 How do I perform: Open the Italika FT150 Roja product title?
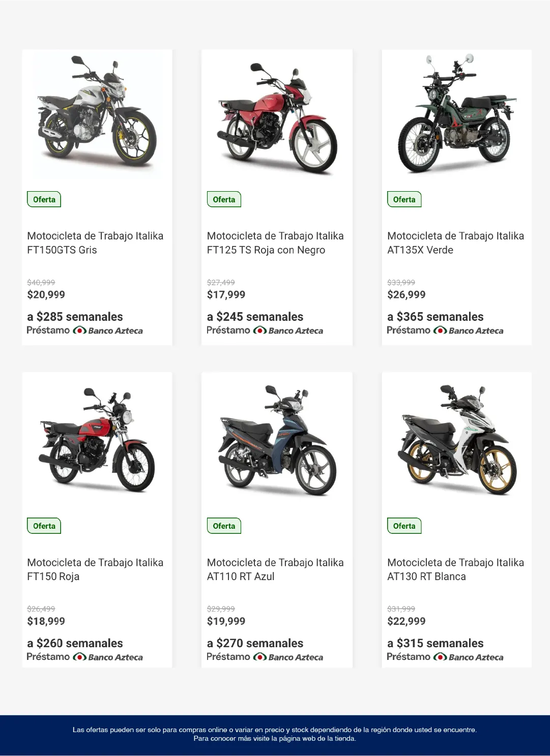(95, 569)
